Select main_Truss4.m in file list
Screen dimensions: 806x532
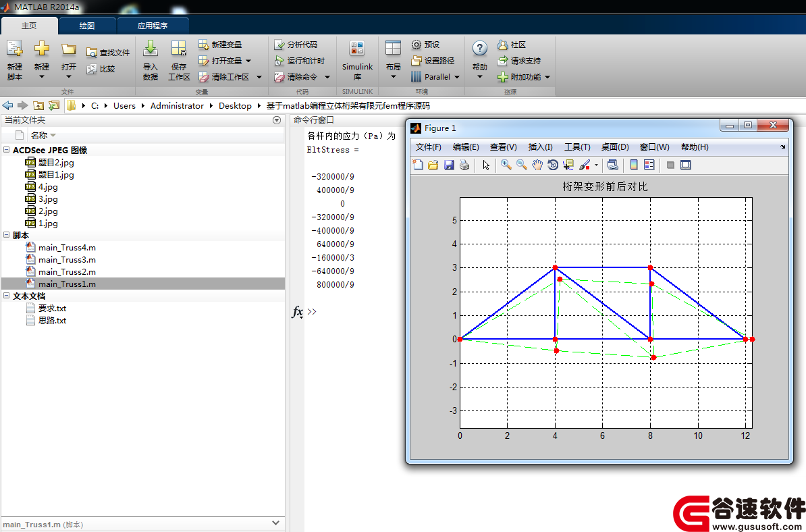67,247
